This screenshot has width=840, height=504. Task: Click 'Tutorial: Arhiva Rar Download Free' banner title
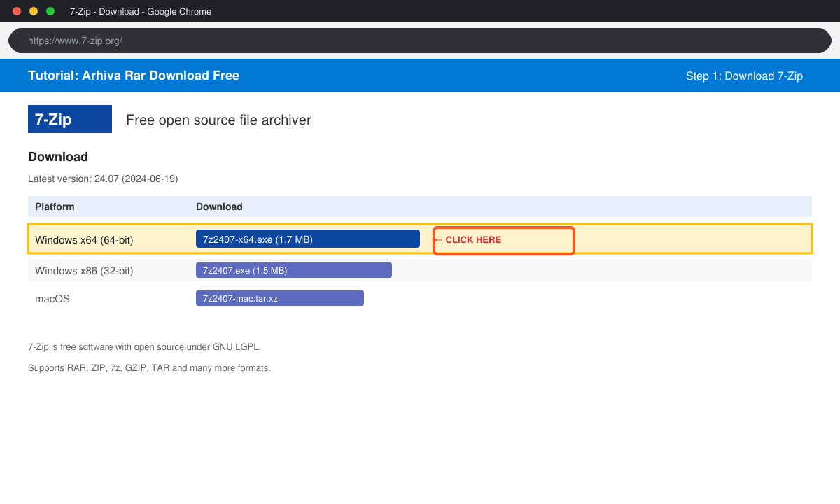(x=134, y=76)
